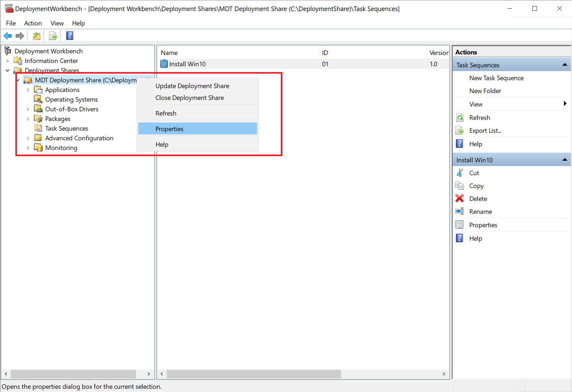Click the list pane scroll-right arrow
This screenshot has width=572, height=392.
(x=444, y=374)
